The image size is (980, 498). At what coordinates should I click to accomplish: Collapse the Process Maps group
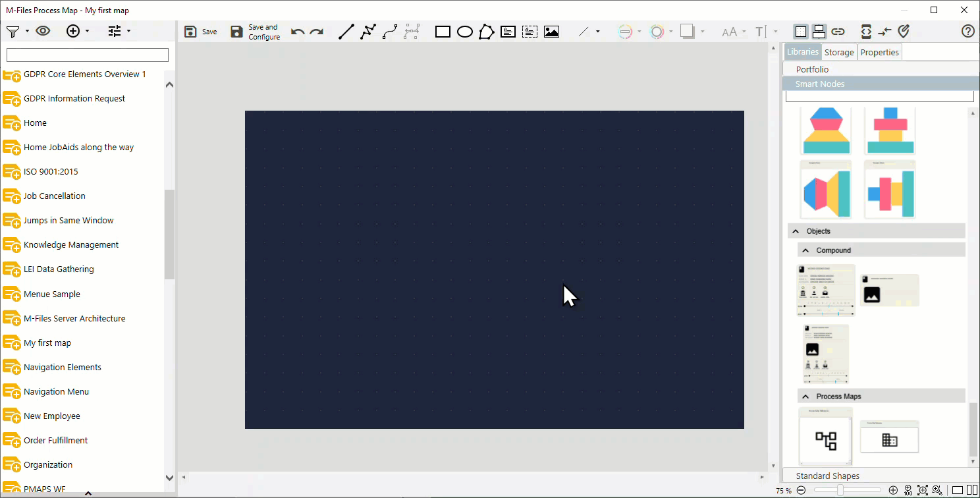[x=805, y=397]
